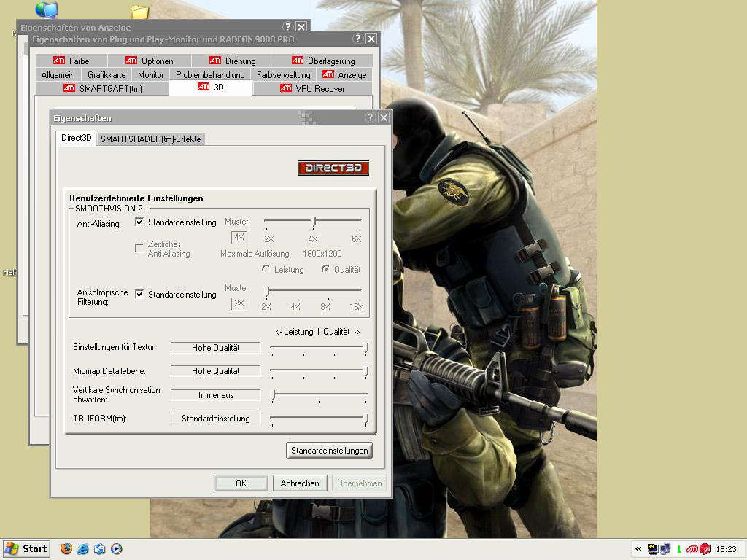Click the 1600x1200 maximum resolution value
The width and height of the screenshot is (747, 560).
[322, 253]
